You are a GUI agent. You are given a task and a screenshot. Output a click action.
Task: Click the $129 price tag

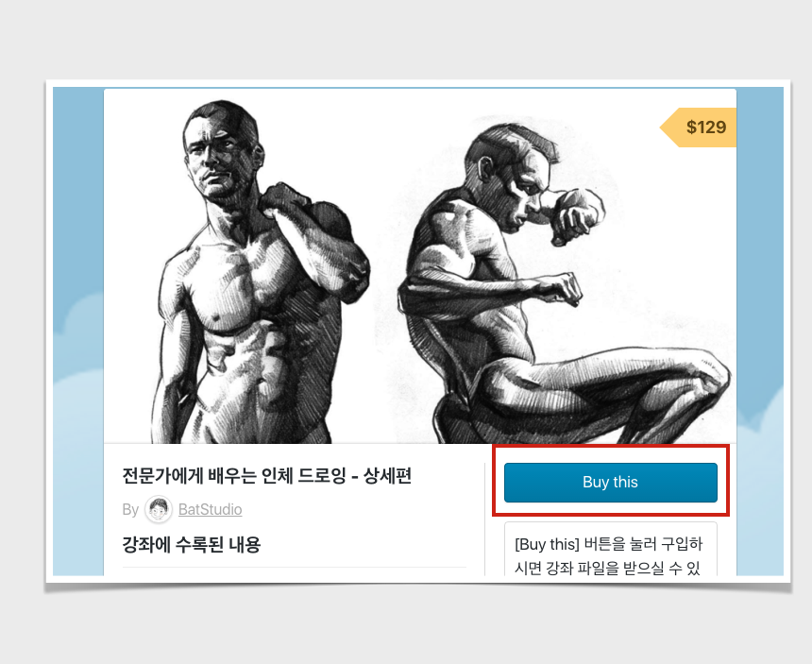point(699,128)
